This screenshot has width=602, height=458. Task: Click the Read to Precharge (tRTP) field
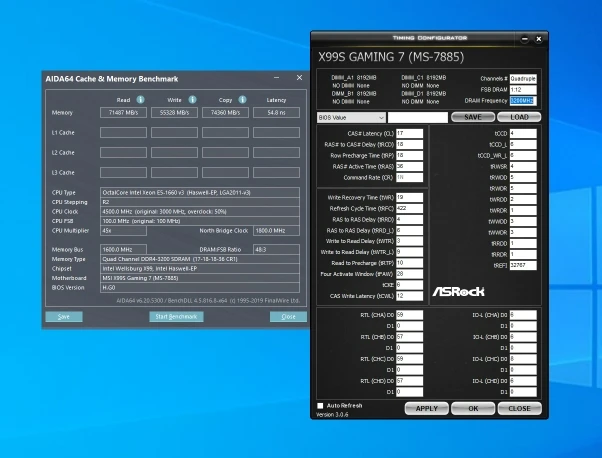tap(409, 263)
